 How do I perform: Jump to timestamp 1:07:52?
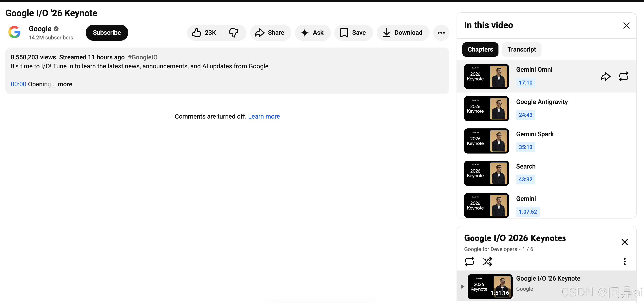click(528, 212)
